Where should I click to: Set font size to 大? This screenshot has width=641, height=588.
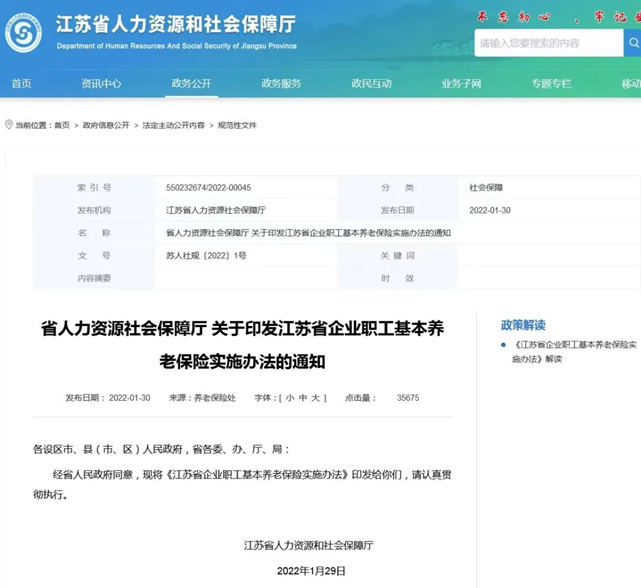tap(313, 397)
